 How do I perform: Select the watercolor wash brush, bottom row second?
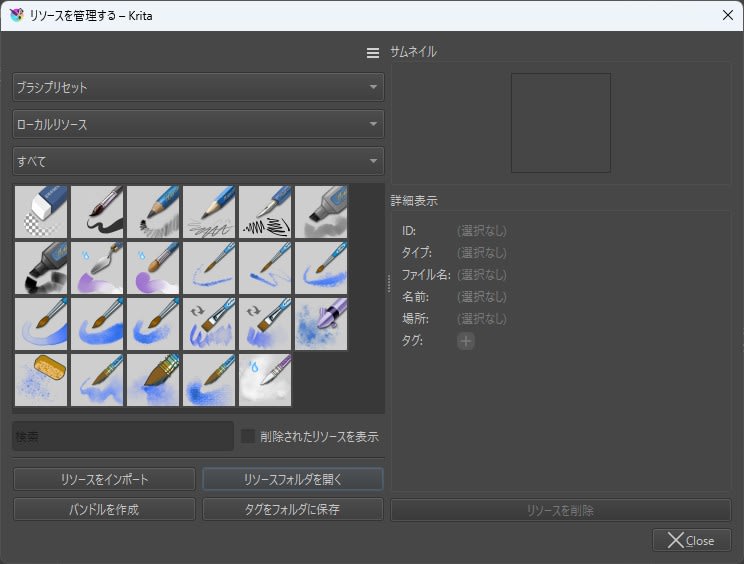click(x=97, y=379)
